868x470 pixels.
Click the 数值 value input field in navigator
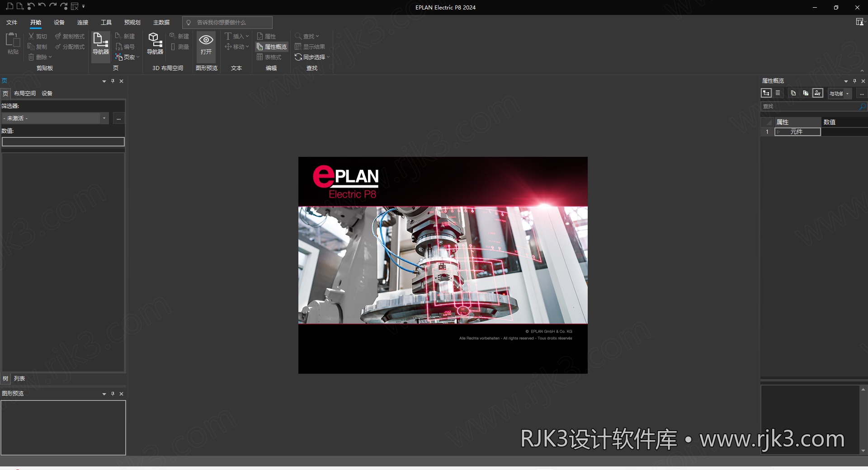63,142
